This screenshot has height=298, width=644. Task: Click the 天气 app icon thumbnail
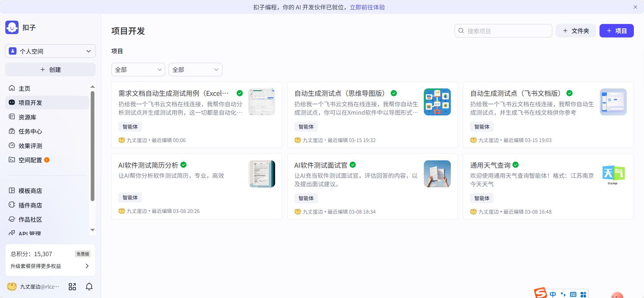(613, 174)
